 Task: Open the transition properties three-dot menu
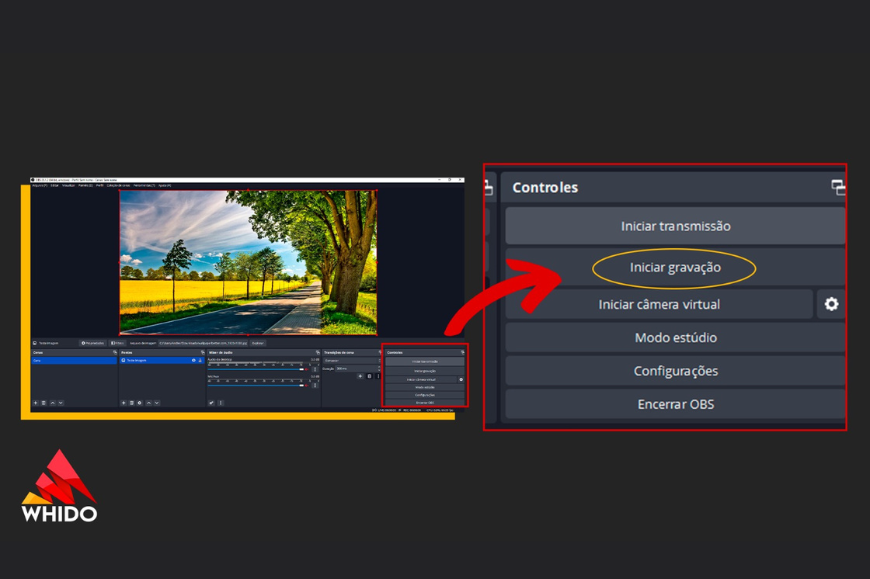(378, 376)
